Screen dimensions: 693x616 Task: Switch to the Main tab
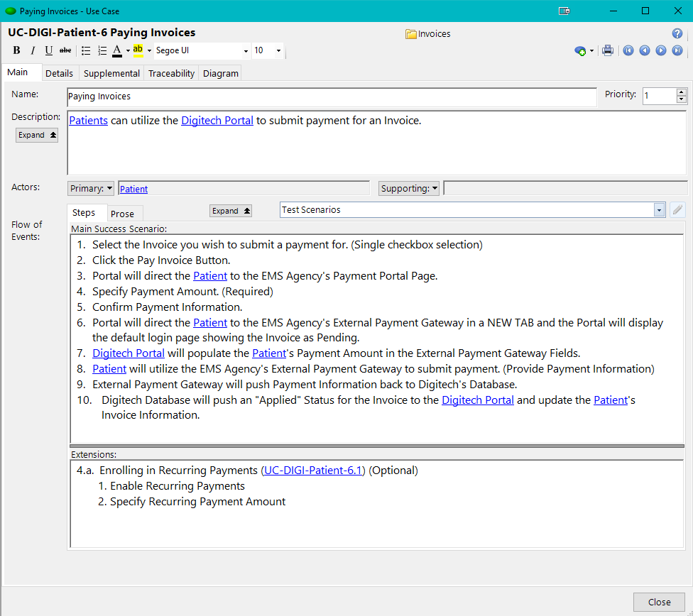[x=18, y=72]
